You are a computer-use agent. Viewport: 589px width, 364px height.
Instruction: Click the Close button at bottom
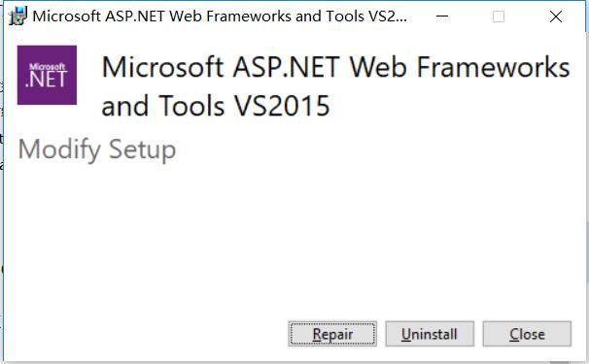pos(527,334)
